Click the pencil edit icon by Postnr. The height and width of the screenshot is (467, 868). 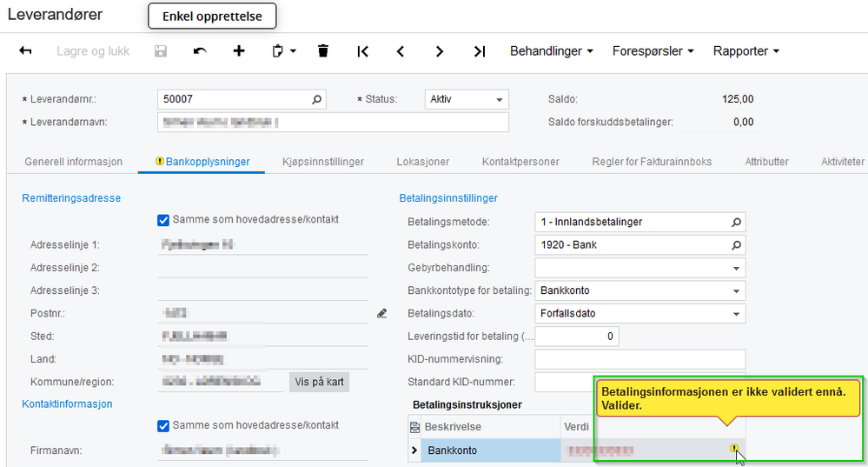click(382, 314)
